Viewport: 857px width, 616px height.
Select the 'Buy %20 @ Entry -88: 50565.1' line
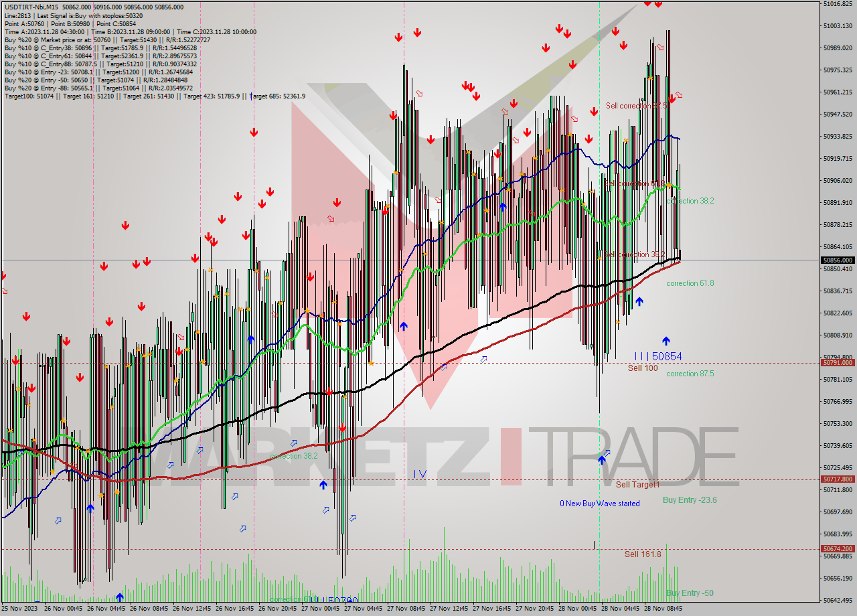click(98, 88)
